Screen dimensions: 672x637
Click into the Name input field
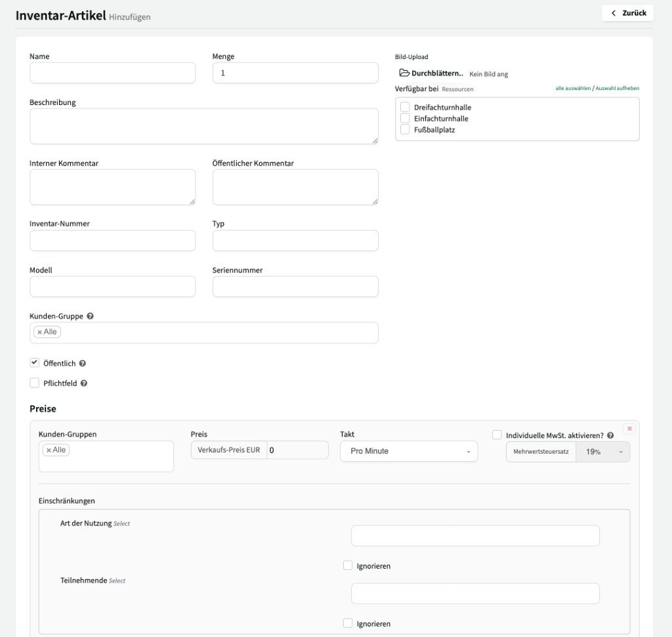click(113, 73)
